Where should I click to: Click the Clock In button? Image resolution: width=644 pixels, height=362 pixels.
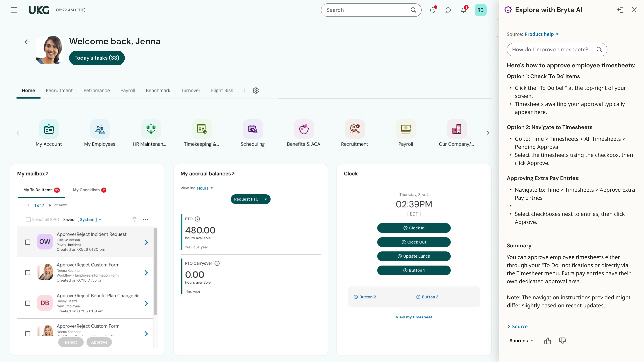[414, 228]
